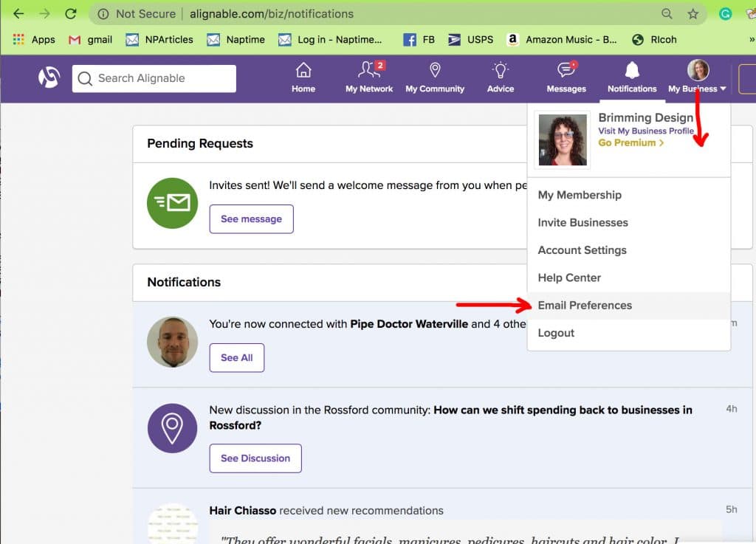756x544 pixels.
Task: Click the Not Secure site info icon
Action: [x=103, y=14]
